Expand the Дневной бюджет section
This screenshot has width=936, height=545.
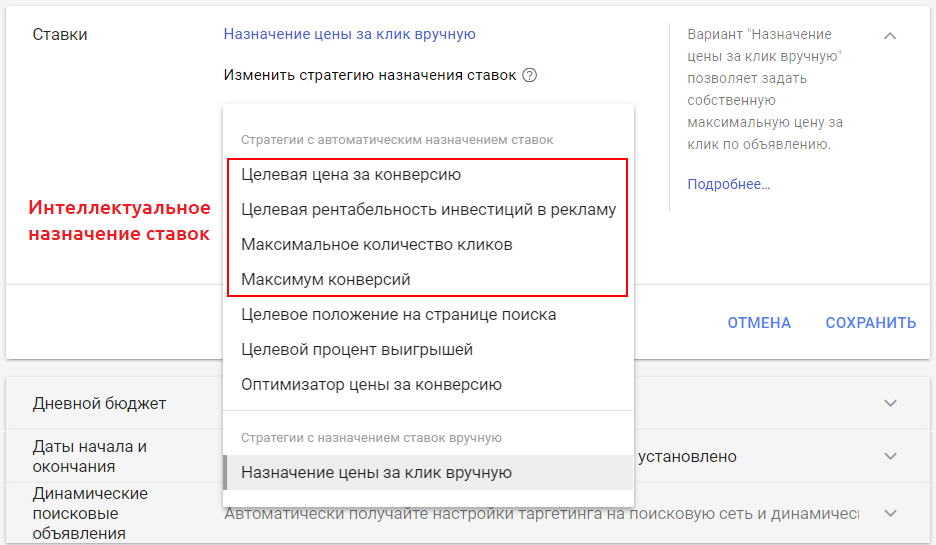(x=890, y=403)
